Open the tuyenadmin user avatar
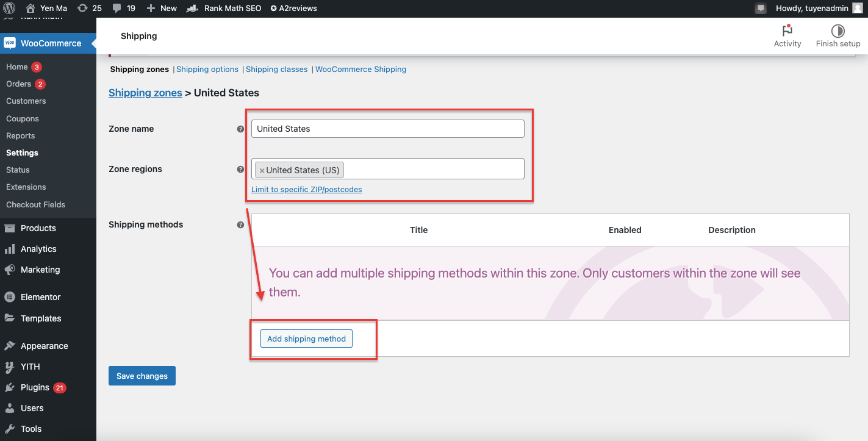Screen dimensions: 868x441 point(857,9)
